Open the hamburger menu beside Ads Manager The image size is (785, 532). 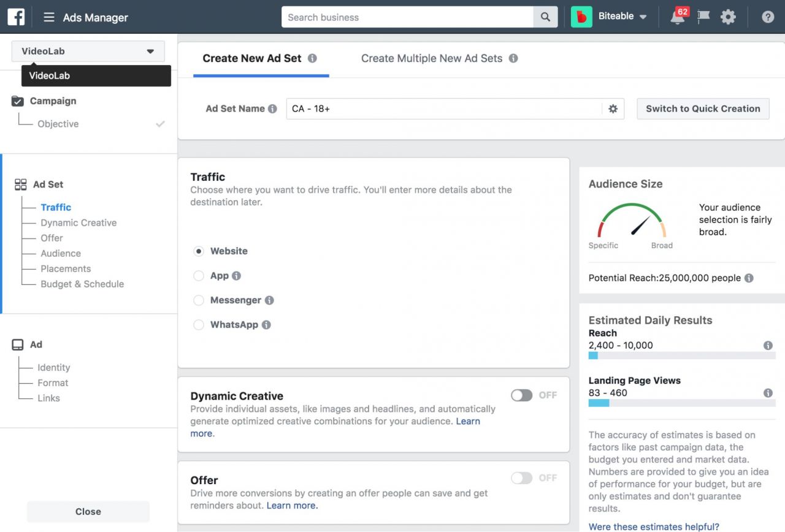[x=49, y=17]
